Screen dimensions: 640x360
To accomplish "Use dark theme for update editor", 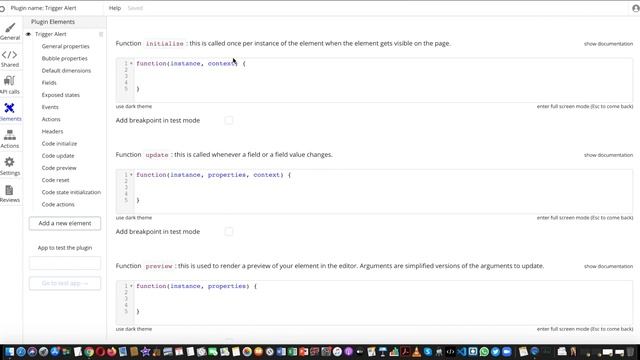I will [x=133, y=218].
